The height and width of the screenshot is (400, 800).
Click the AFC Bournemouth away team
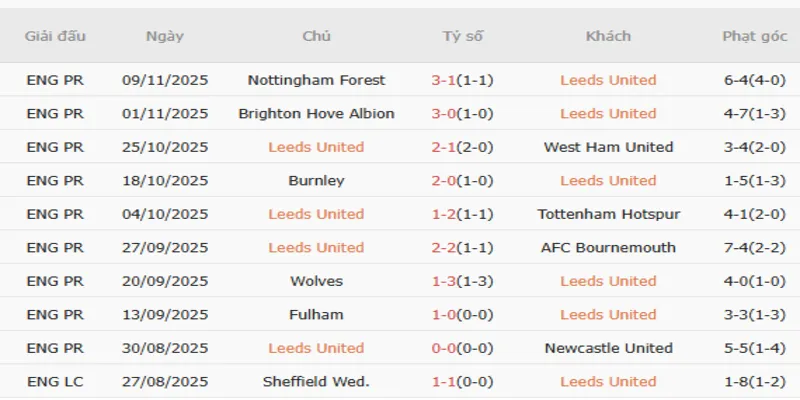tap(608, 248)
